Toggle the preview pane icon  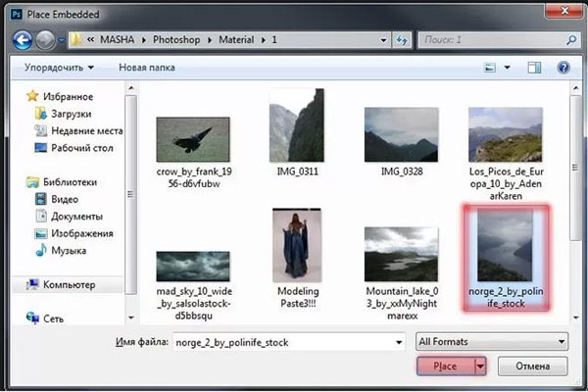[x=534, y=68]
